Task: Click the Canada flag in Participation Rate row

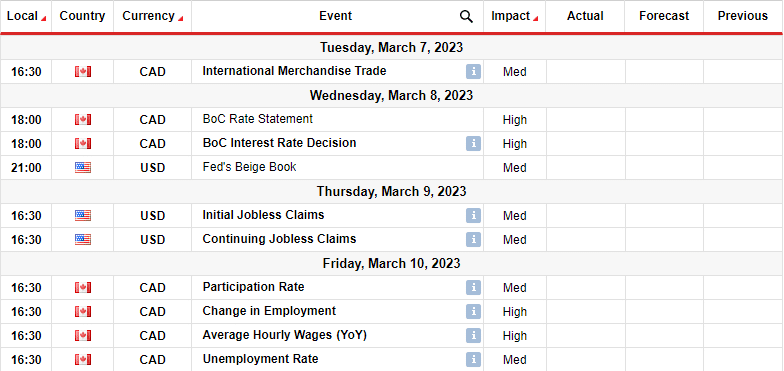Action: [x=83, y=288]
